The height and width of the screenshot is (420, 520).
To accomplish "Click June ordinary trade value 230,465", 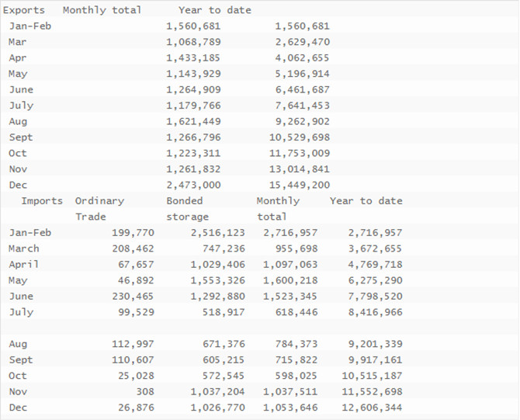I will click(x=133, y=297).
